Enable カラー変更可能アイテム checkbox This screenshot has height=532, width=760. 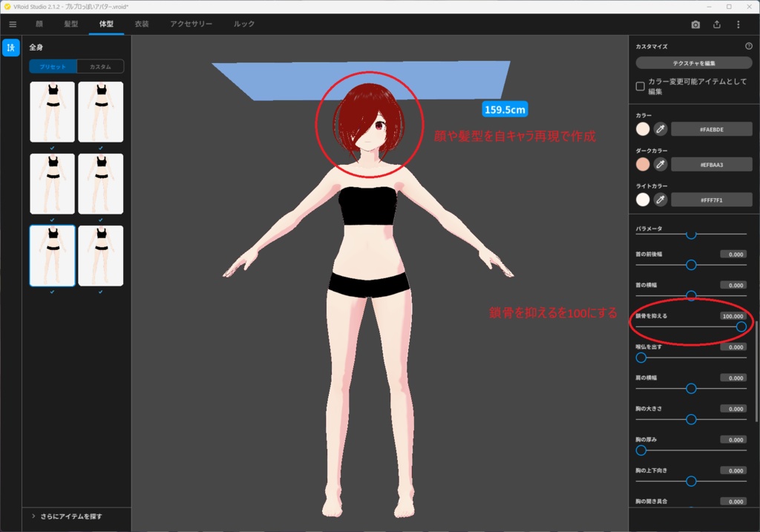click(x=641, y=86)
